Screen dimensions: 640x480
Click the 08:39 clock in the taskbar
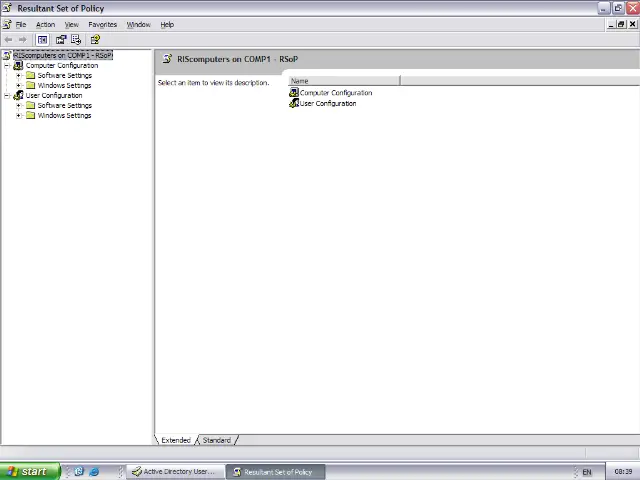click(623, 471)
